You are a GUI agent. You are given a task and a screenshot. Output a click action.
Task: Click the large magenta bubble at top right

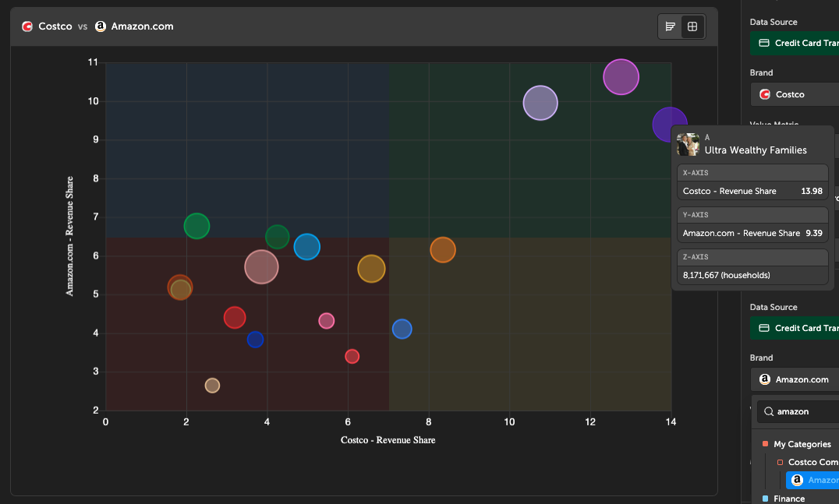click(621, 77)
